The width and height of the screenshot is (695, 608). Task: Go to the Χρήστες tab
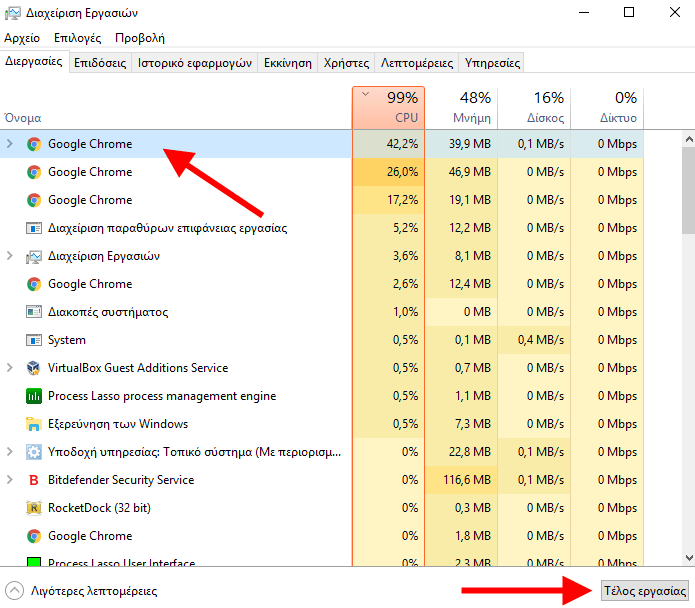click(x=346, y=63)
